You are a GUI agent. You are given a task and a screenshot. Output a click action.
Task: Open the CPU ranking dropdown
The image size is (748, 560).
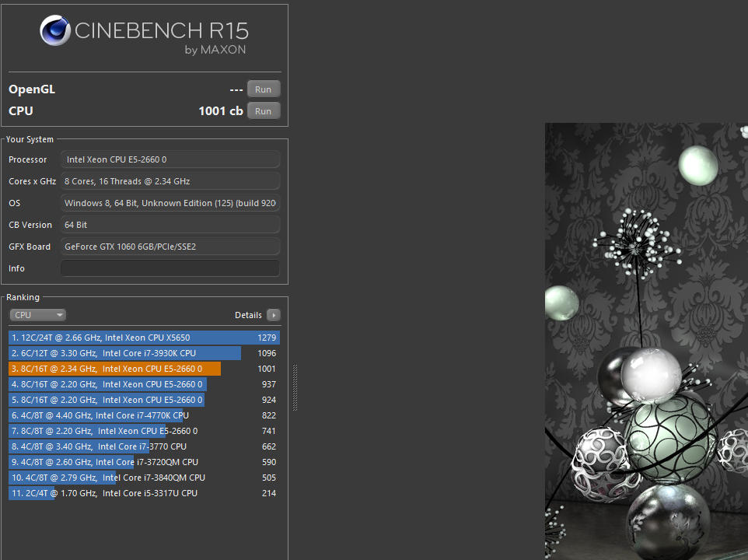[x=37, y=315]
